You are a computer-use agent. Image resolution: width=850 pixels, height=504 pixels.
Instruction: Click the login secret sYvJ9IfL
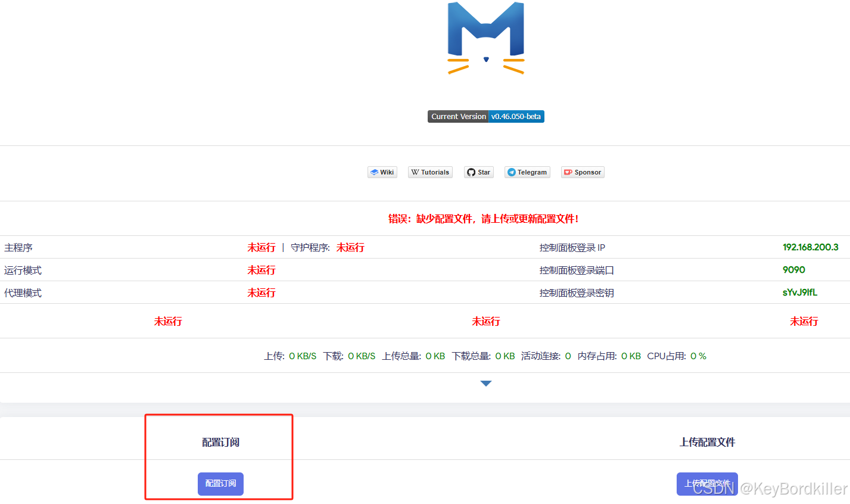point(800,293)
